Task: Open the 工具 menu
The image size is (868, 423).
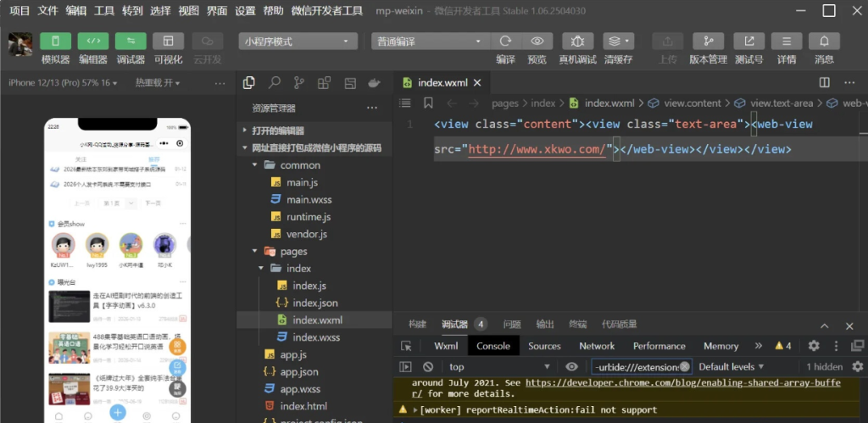Action: (104, 11)
